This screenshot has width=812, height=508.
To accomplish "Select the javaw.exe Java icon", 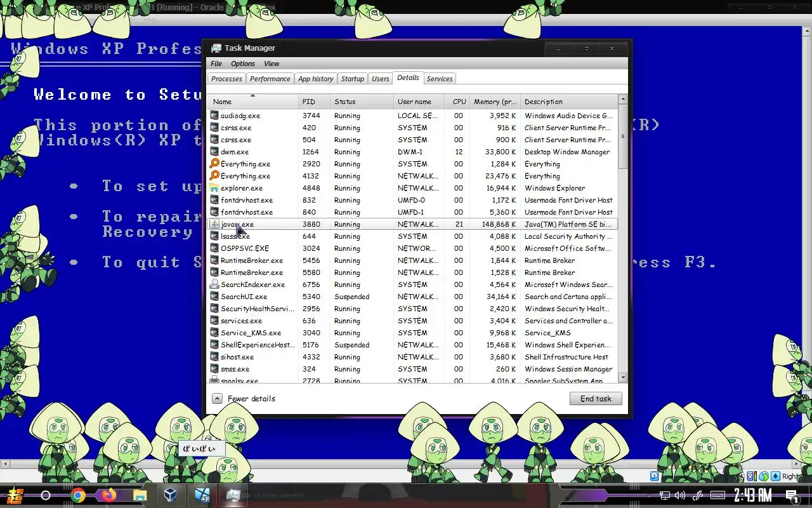I will tap(214, 224).
